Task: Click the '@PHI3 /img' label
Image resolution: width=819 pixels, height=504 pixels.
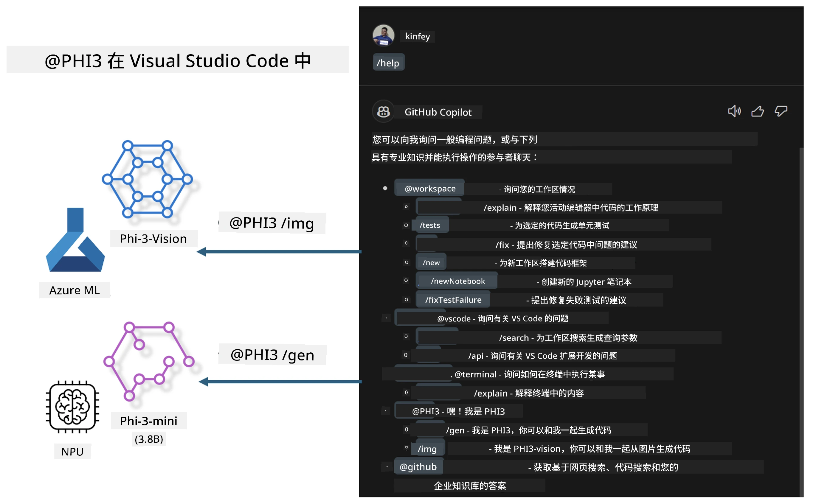Action: (272, 223)
